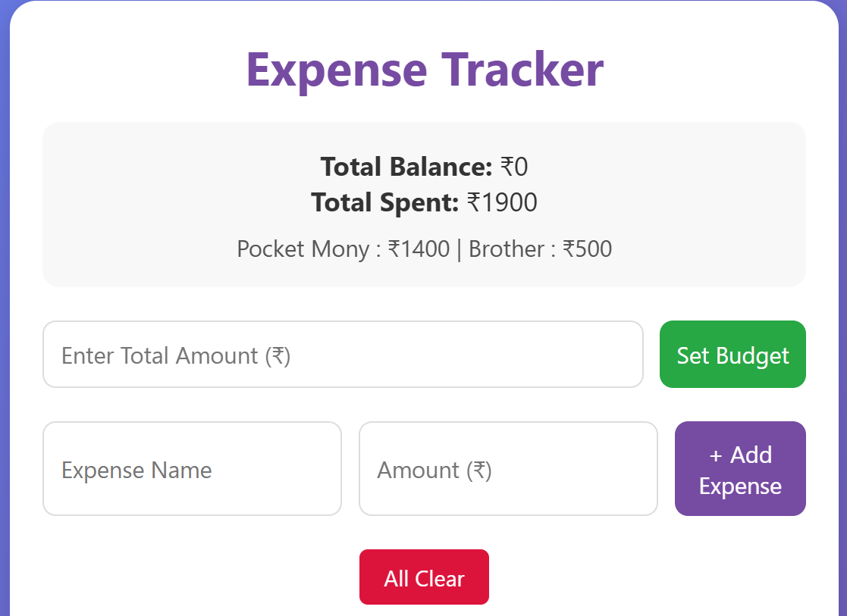Click the All Clear button
The width and height of the screenshot is (847, 616).
tap(424, 577)
